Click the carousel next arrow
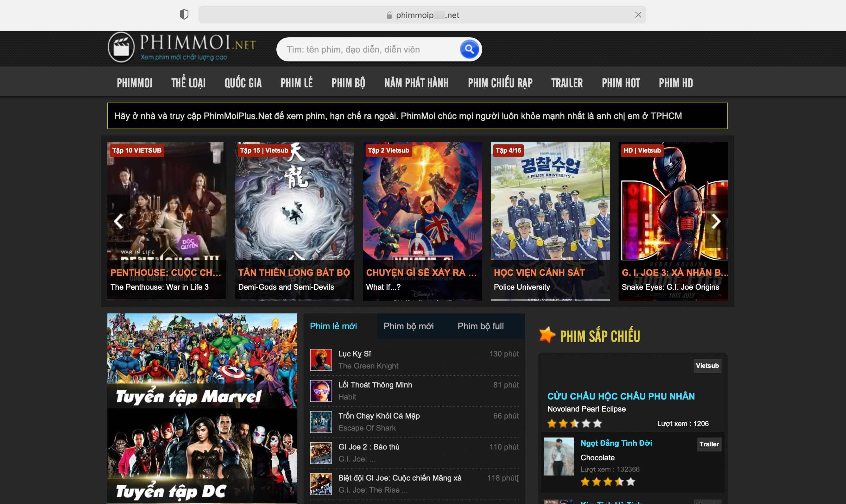 coord(716,221)
